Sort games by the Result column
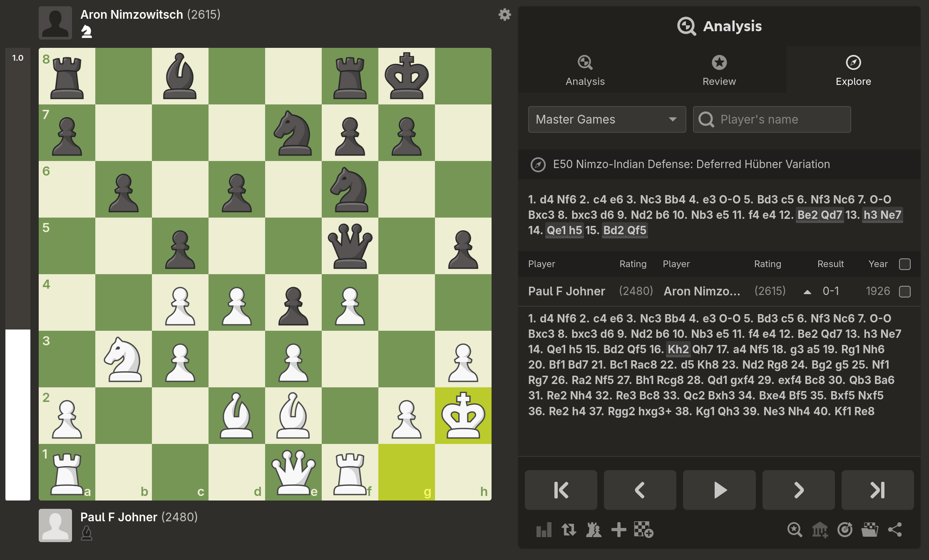929x560 pixels. click(830, 264)
